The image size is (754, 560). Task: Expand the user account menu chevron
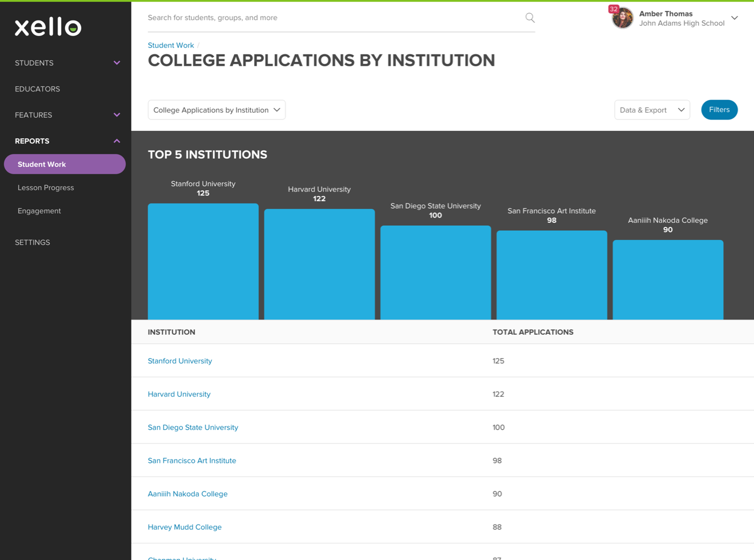pyautogui.click(x=735, y=18)
